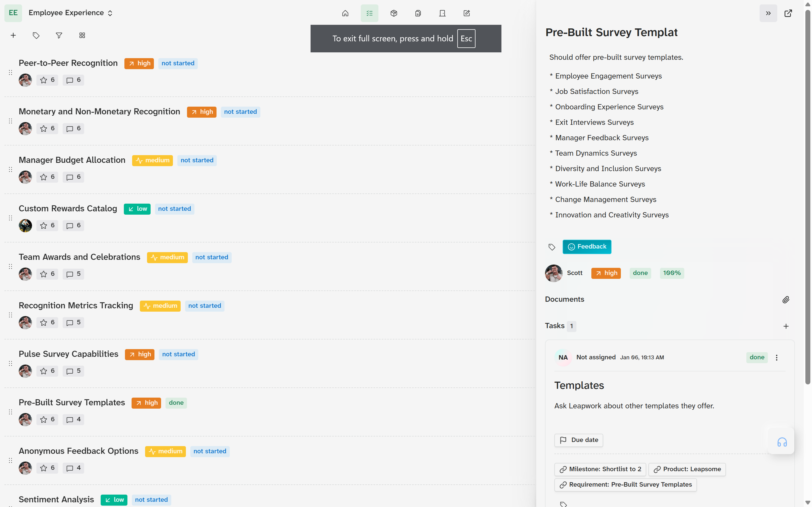This screenshot has width=812, height=507.
Task: Open the edit notes icon in top nav
Action: [466, 13]
